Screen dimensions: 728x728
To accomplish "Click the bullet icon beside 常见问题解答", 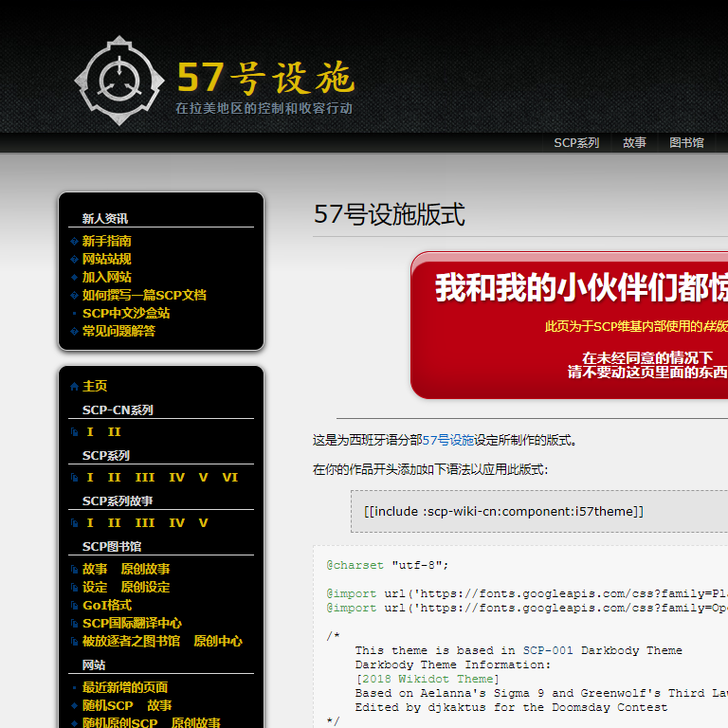I will pyautogui.click(x=74, y=332).
